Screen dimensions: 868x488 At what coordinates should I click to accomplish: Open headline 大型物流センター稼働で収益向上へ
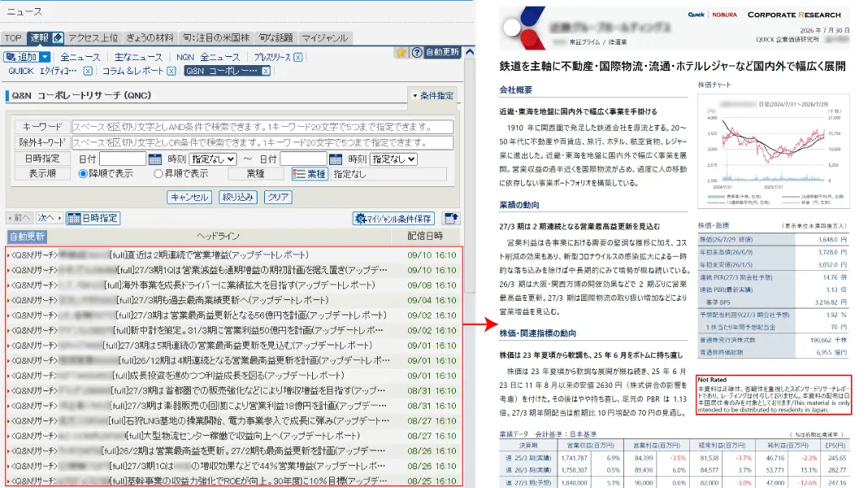point(243,435)
